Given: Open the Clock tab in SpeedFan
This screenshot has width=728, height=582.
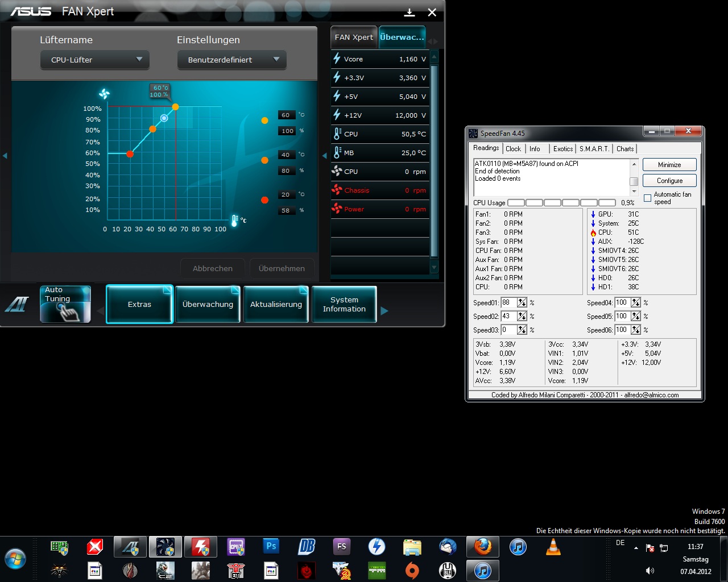Looking at the screenshot, I should (x=513, y=149).
